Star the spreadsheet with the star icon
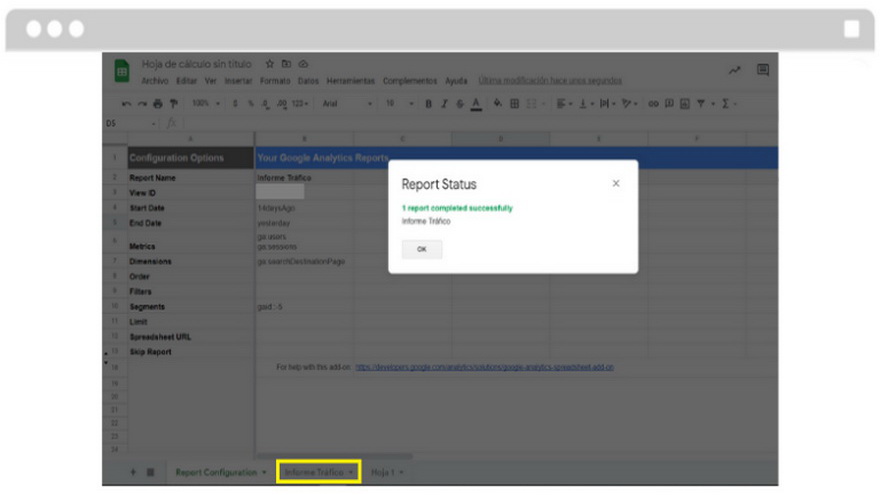Screen dimensions: 880x495 click(270, 64)
